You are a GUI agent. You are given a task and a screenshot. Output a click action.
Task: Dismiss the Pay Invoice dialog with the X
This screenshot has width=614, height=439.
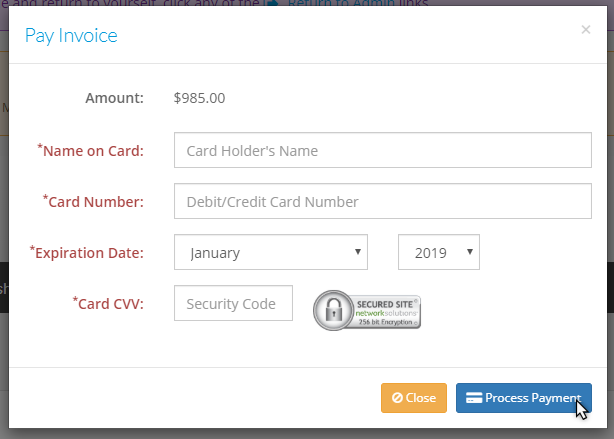tap(585, 29)
